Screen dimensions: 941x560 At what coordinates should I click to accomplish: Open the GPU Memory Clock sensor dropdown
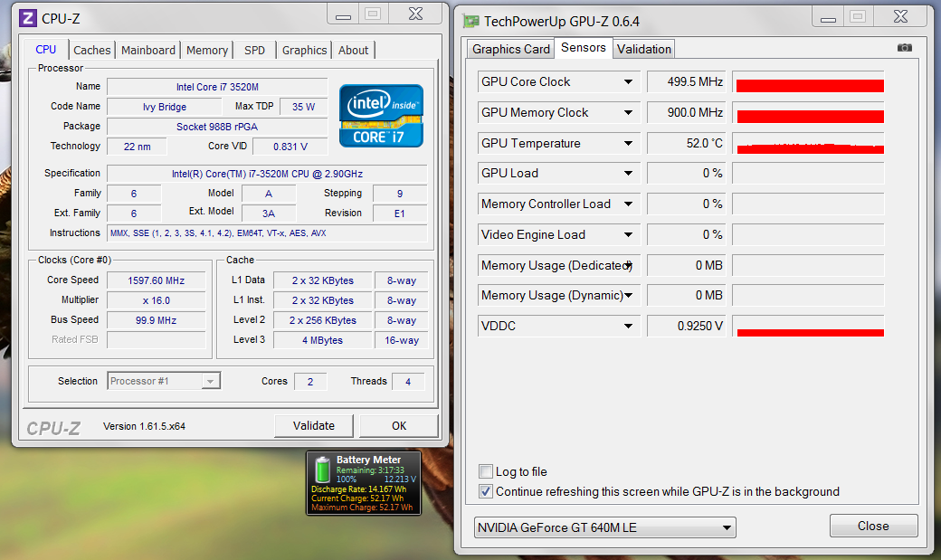pyautogui.click(x=628, y=112)
